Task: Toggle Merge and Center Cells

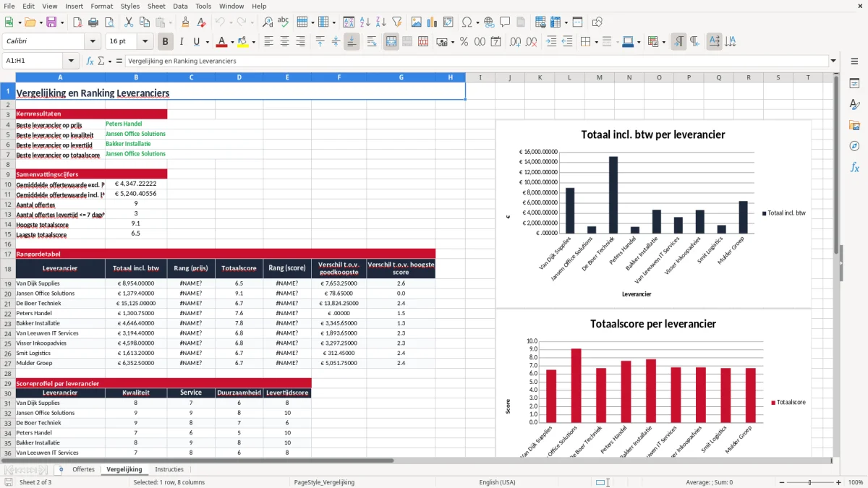Action: point(391,42)
